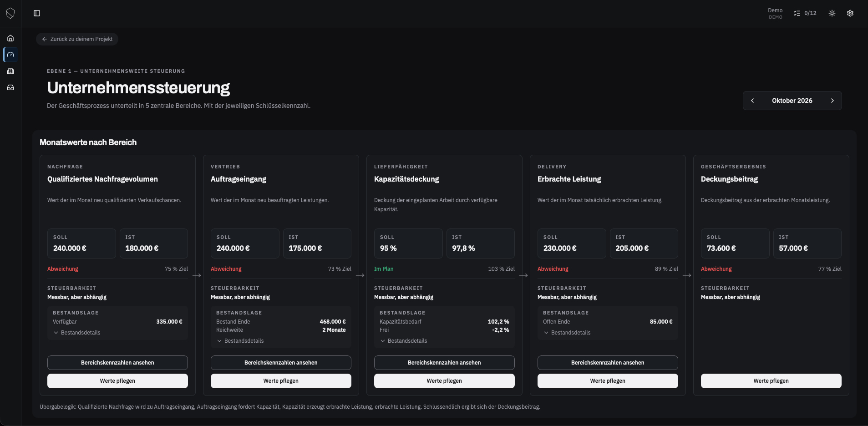868x426 pixels.
Task: Open Bereichskennzahlen ansehen for Delivery
Action: (608, 363)
